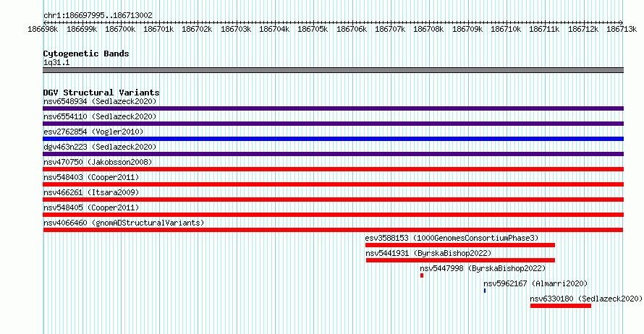Screen dimensions: 644x334
Task: Click the 186706k ruler tick label
Action: 352,29
